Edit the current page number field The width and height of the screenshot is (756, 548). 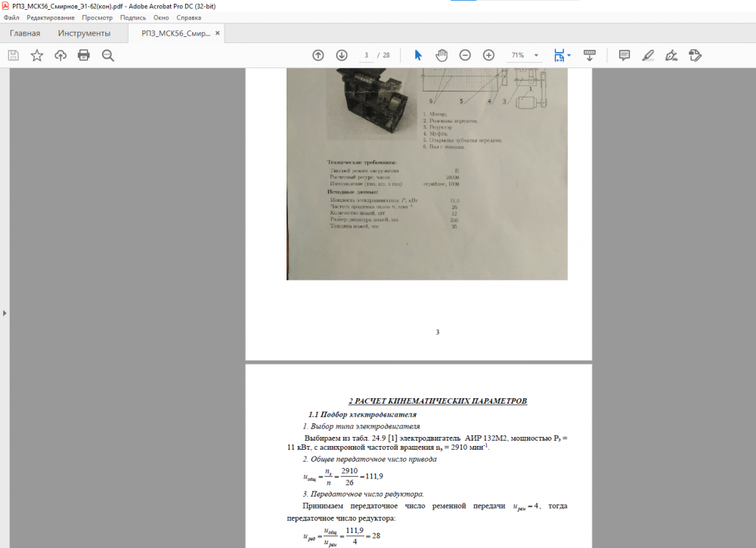[367, 55]
